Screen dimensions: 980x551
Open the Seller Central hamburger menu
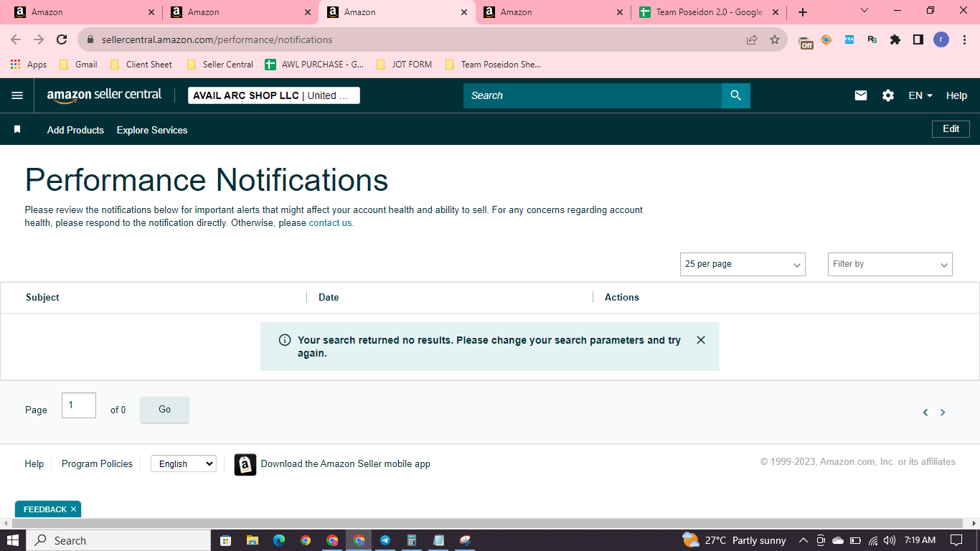click(x=17, y=95)
